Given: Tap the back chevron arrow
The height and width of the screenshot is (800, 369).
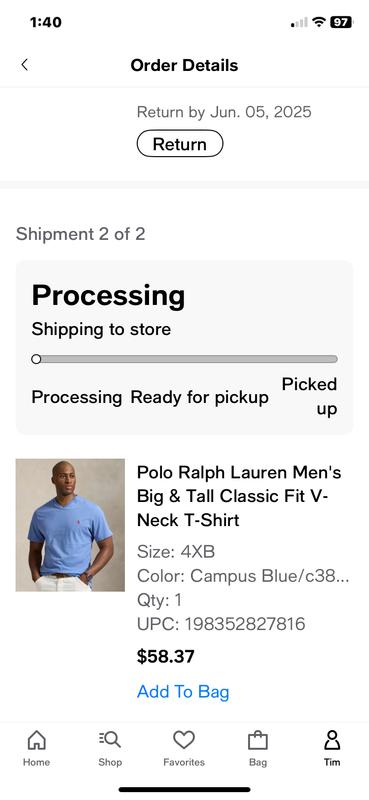Looking at the screenshot, I should coord(24,65).
